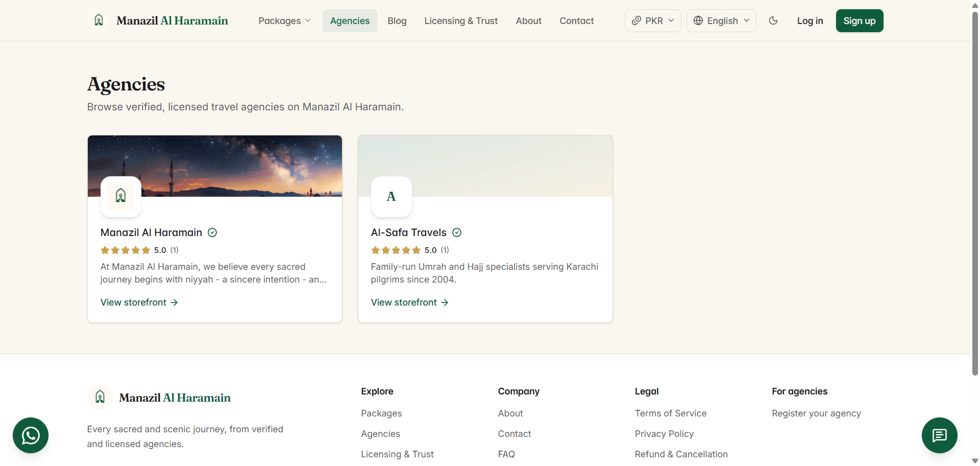Click the page vertical scrollbar
Viewport: 980px width, 466px height.
(975, 193)
